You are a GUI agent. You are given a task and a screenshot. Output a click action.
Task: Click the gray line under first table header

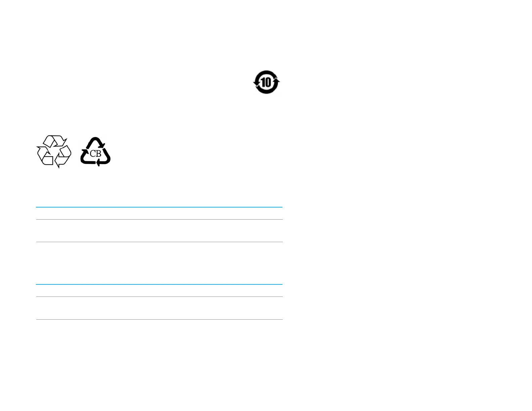pos(159,220)
